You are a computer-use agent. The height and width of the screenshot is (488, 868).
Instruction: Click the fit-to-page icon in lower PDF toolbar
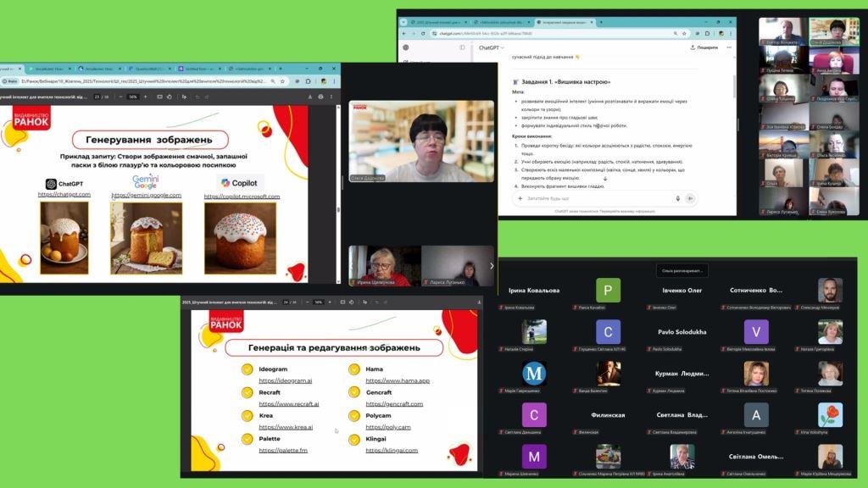341,302
